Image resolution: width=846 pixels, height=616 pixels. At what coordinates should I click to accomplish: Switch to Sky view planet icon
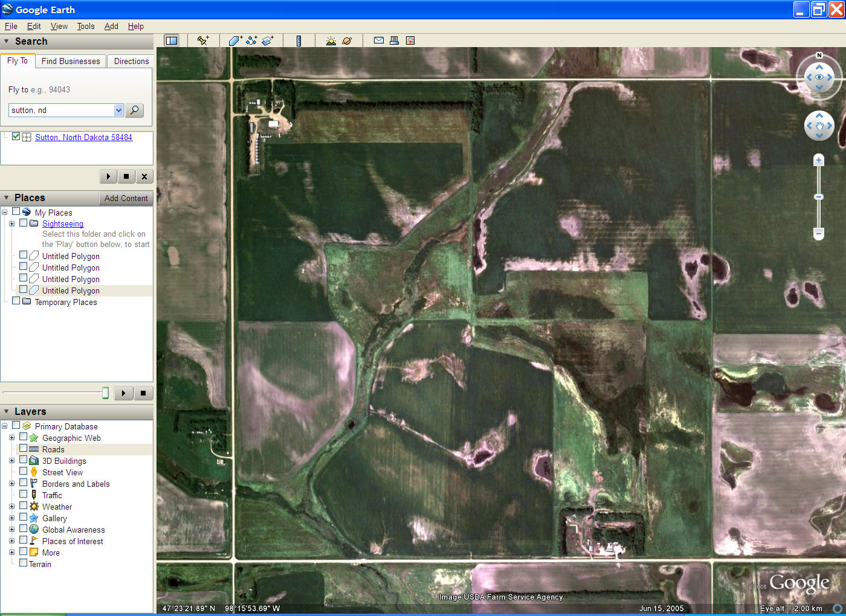pyautogui.click(x=347, y=40)
